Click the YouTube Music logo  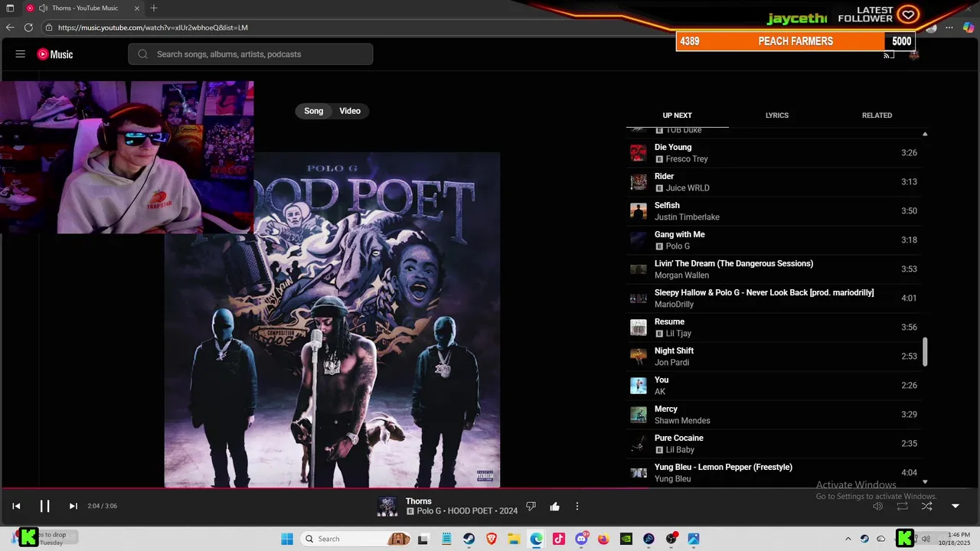click(55, 54)
